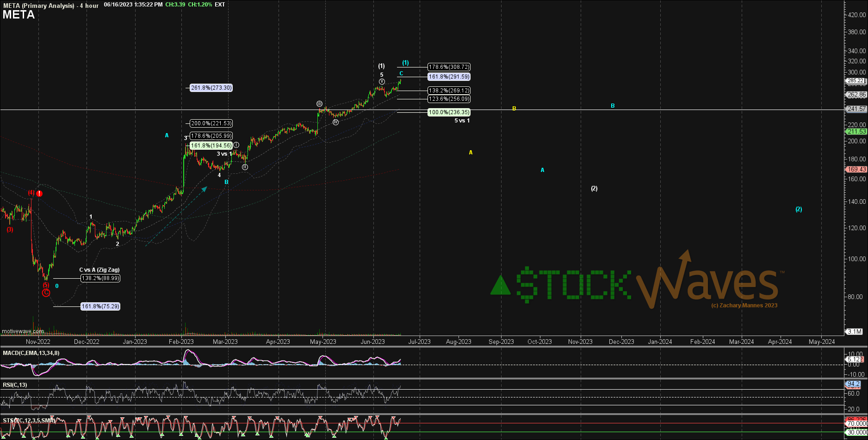Select the white (1) wave label
The image size is (868, 440).
tap(382, 66)
